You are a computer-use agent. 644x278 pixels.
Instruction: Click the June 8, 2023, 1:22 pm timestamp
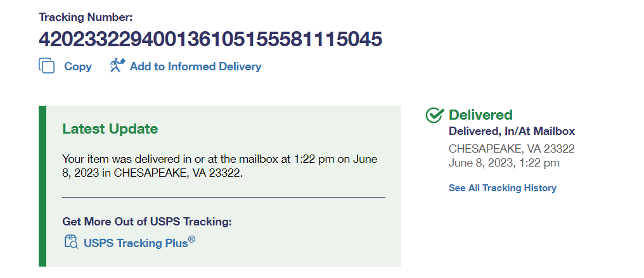tap(504, 163)
